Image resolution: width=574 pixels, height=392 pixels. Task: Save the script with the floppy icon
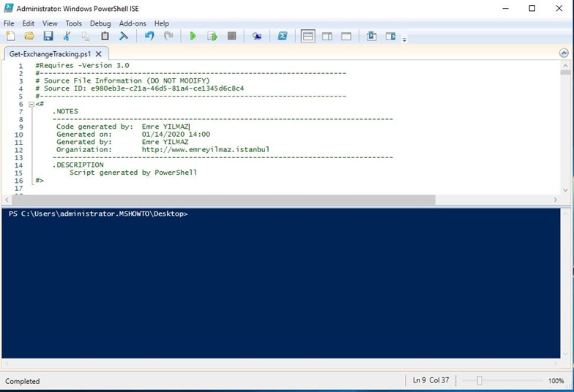click(48, 37)
